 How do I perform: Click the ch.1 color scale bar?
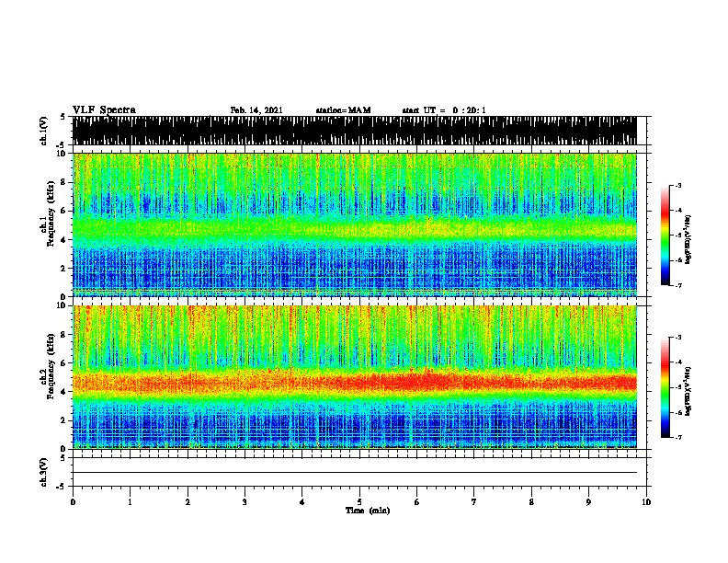(665, 236)
